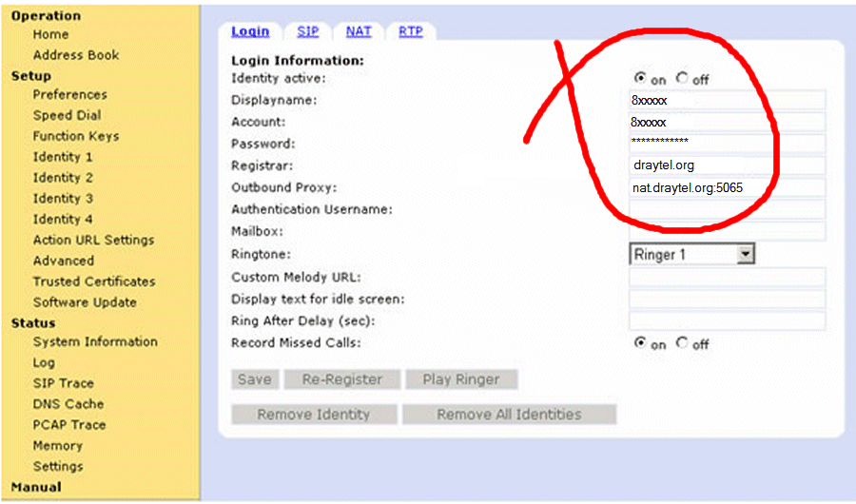The image size is (856, 504).
Task: Open System Information under Status
Action: 95,341
